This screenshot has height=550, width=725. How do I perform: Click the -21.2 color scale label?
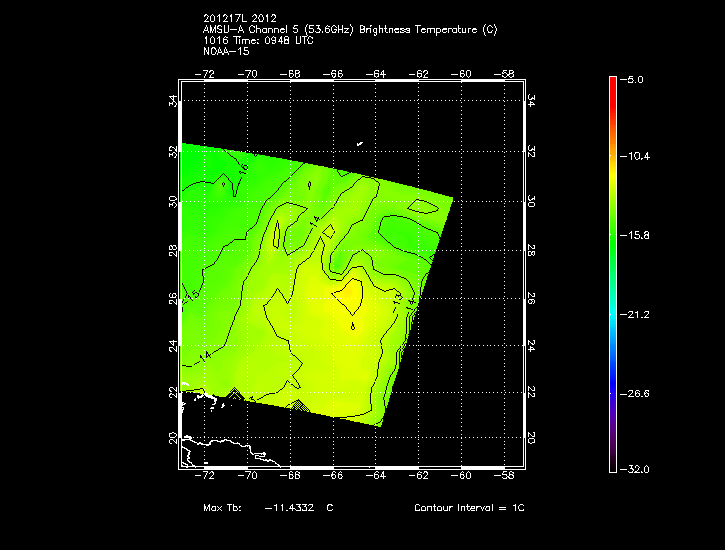click(638, 315)
